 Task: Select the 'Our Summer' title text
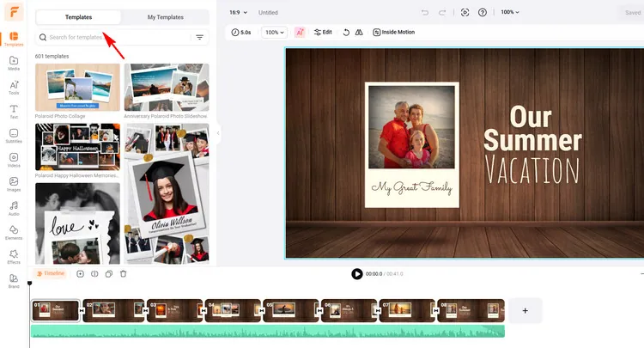pyautogui.click(x=532, y=129)
